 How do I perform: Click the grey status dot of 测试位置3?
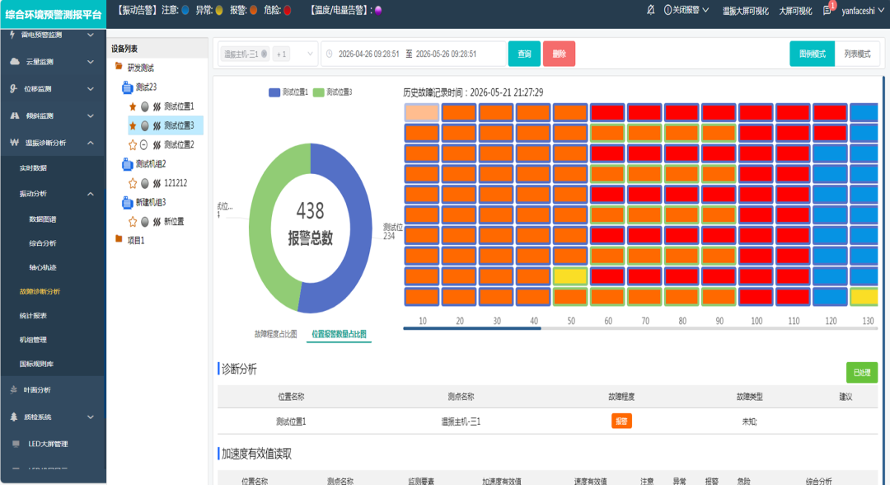pos(145,126)
